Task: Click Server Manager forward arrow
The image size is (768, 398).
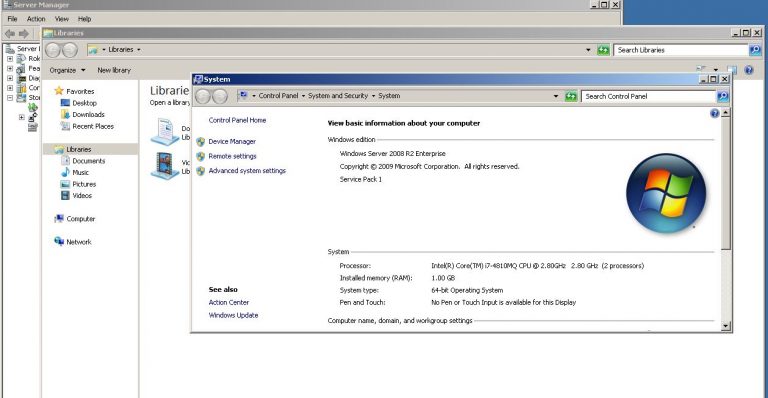Action: tap(24, 33)
